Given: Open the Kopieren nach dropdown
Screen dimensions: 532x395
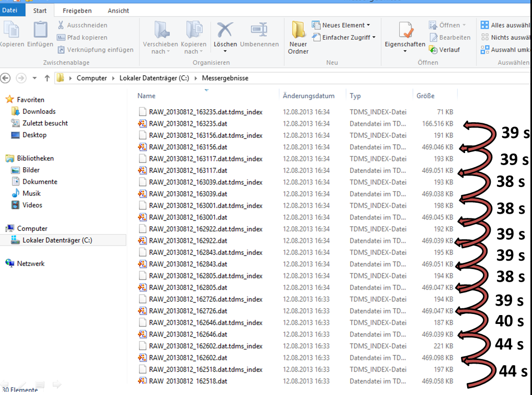Looking at the screenshot, I should (193, 37).
